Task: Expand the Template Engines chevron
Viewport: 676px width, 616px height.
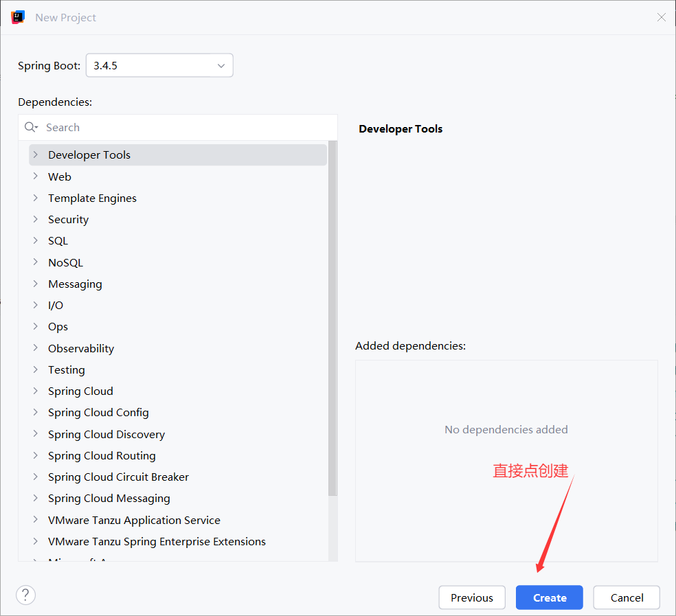Action: pyautogui.click(x=36, y=197)
